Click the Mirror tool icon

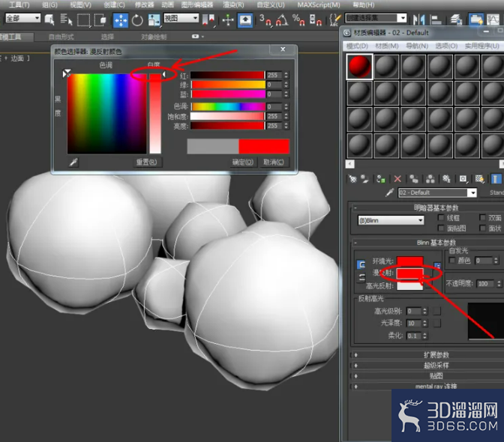point(418,20)
